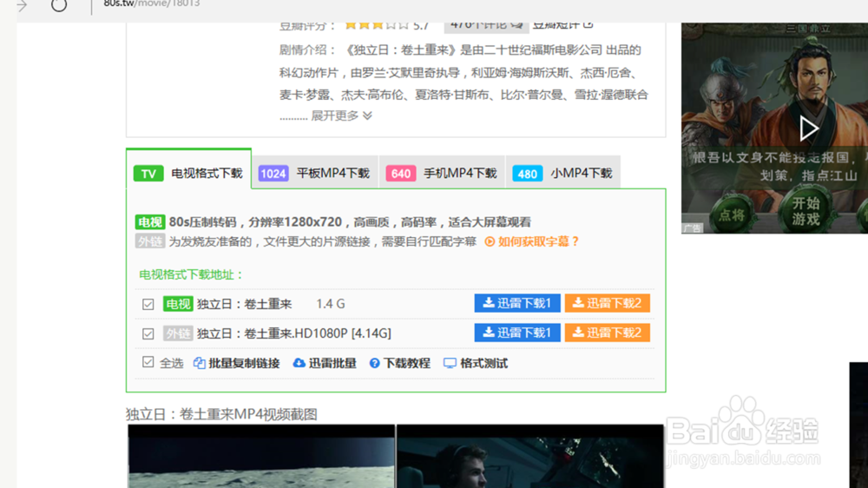Click 独立日：卷土重来.HD1080P [4.14G] file name

coord(294,333)
